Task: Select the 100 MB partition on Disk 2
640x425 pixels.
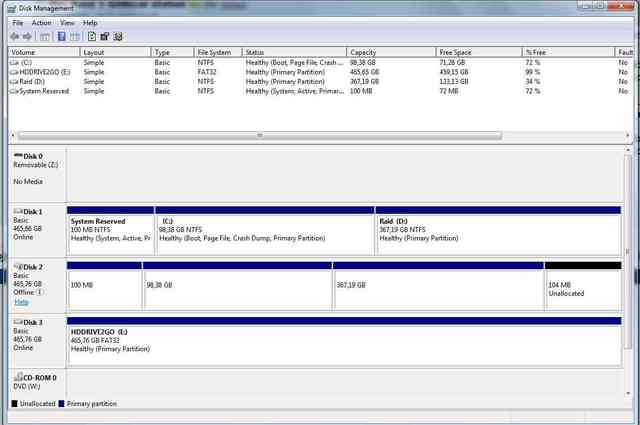Action: [x=104, y=286]
